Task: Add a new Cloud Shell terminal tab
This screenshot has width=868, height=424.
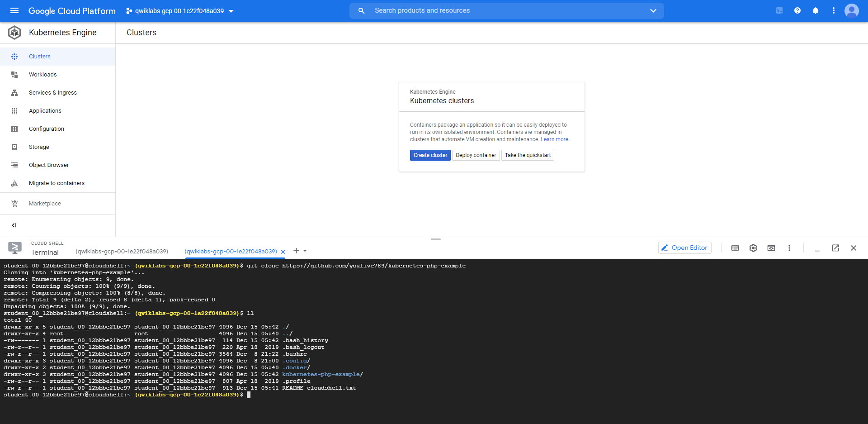Action: click(296, 251)
